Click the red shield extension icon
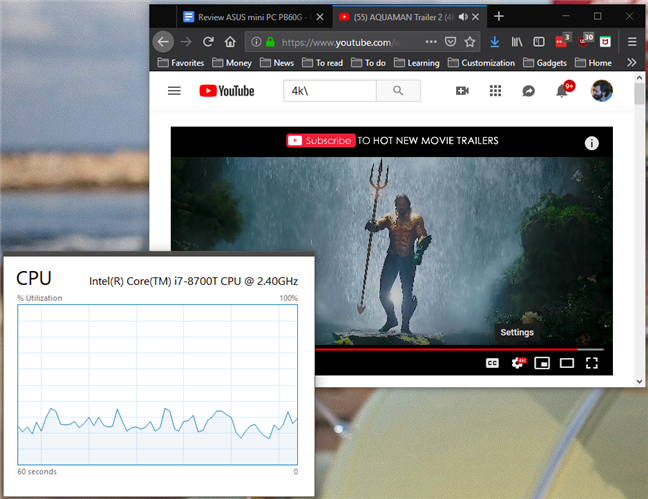The width and height of the screenshot is (648, 499). [x=605, y=42]
